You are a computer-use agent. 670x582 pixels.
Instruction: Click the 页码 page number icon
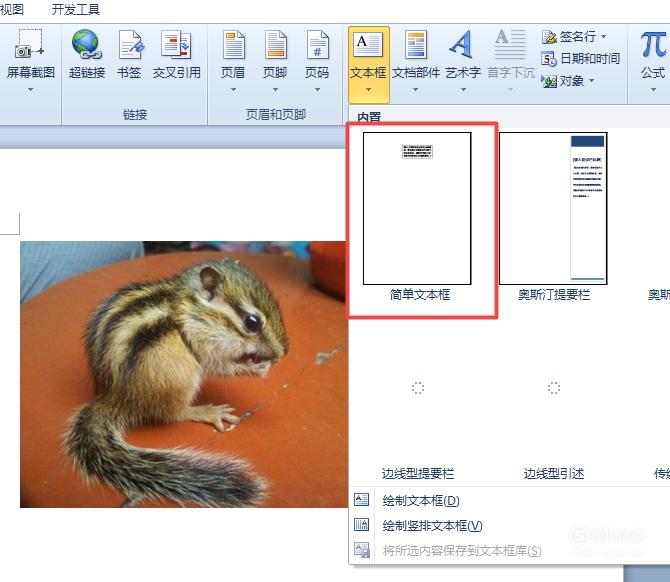[317, 44]
